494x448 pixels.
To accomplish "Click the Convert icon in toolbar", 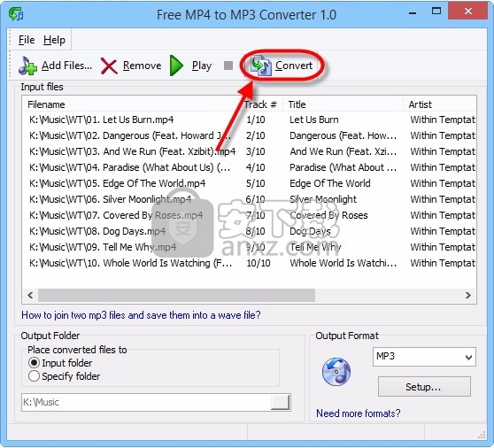I will point(261,66).
